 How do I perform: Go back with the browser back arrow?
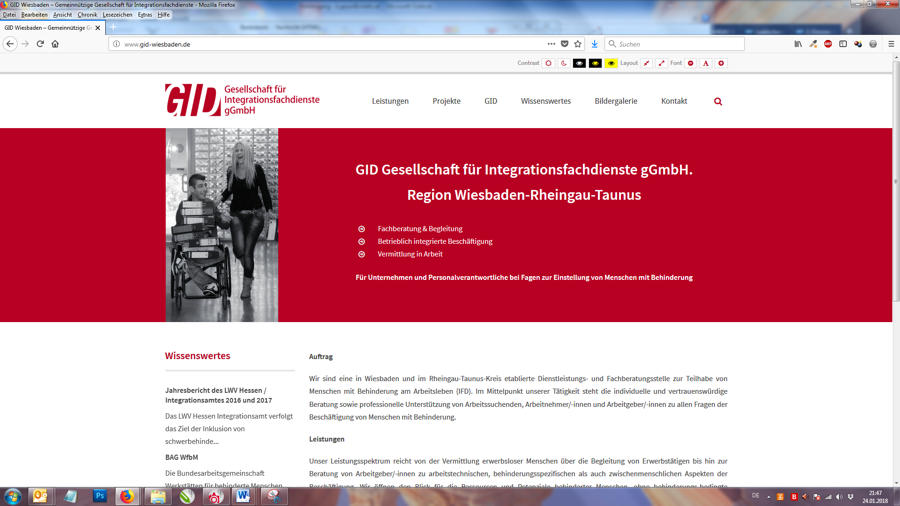click(10, 44)
